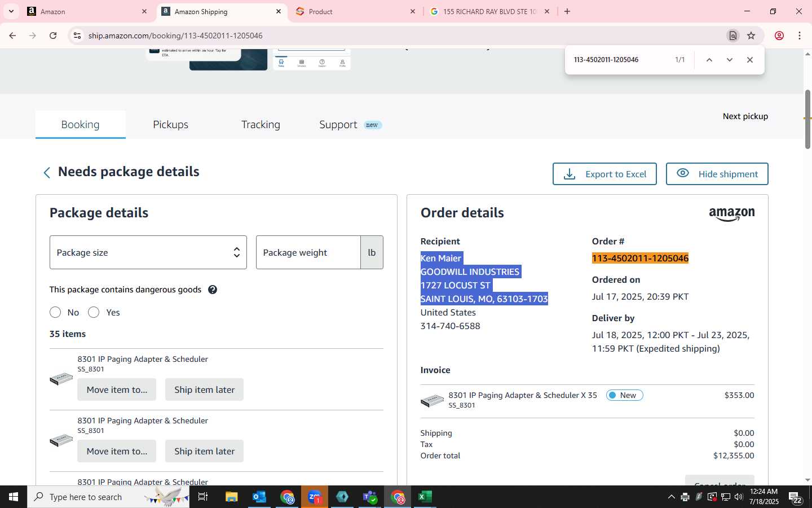Click the recipient phone number 314-740-6588
The height and width of the screenshot is (508, 812).
pyautogui.click(x=450, y=326)
